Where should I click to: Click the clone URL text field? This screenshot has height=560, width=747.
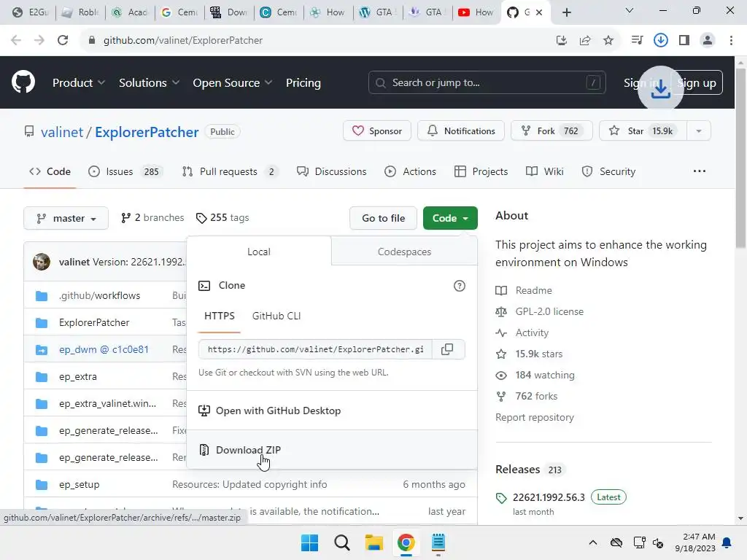[315, 349]
